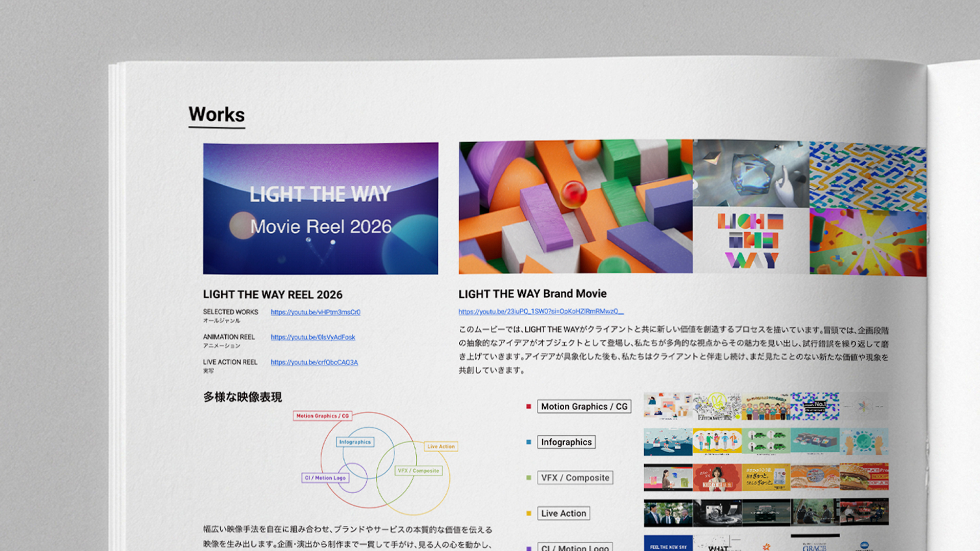This screenshot has height=551, width=980.
Task: Click the VFX / Composite tag in diagram
Action: [x=418, y=471]
